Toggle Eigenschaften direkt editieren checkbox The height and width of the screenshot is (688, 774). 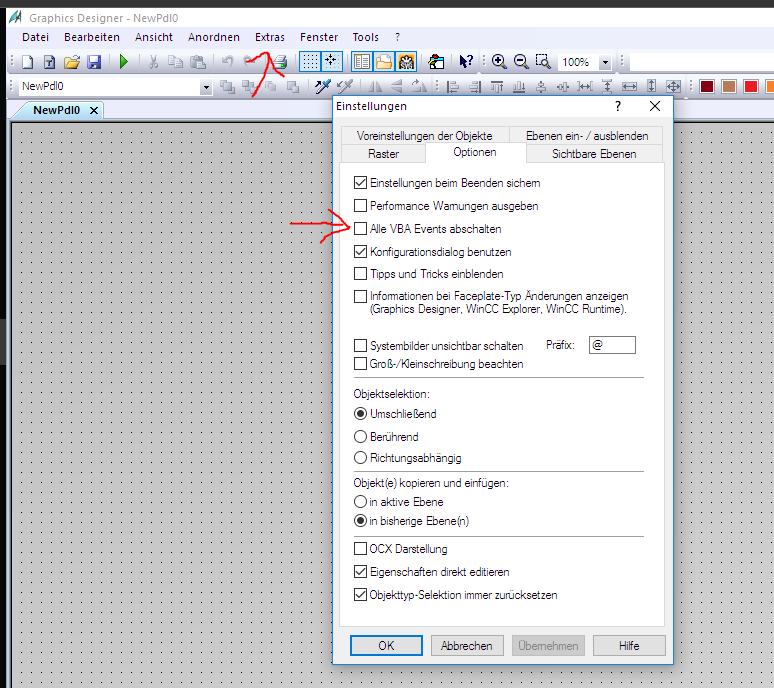point(360,572)
